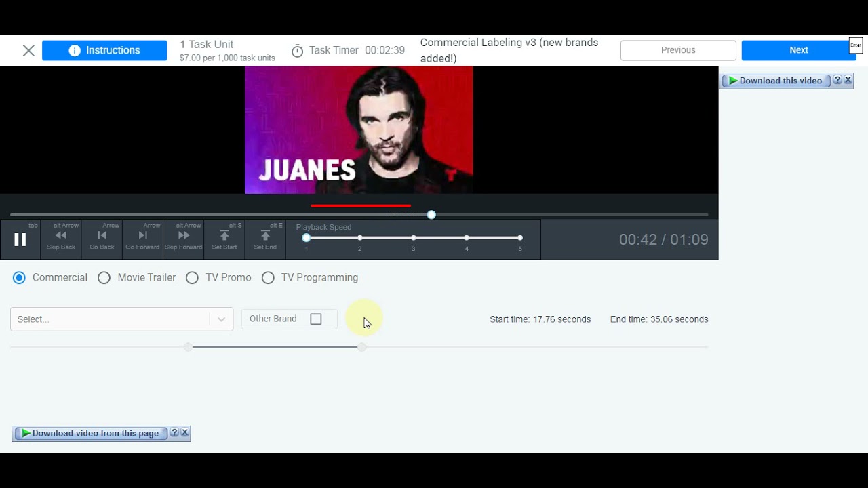Image resolution: width=868 pixels, height=488 pixels.
Task: Click the Juanes video frame
Action: point(359,129)
